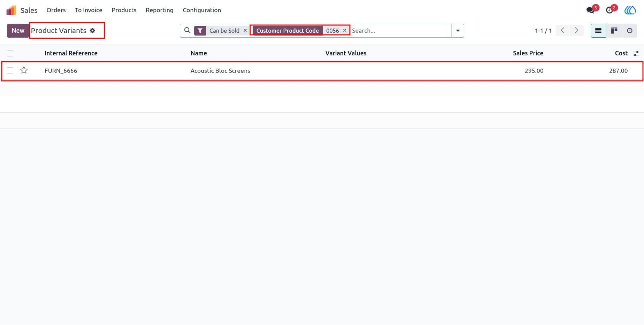Click the 1-1 / 1 pager counter

[x=543, y=31]
